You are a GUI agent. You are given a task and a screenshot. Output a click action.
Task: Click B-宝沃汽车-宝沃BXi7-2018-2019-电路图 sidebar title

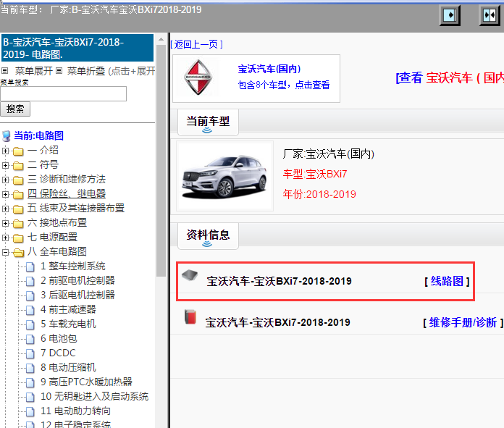(77, 48)
